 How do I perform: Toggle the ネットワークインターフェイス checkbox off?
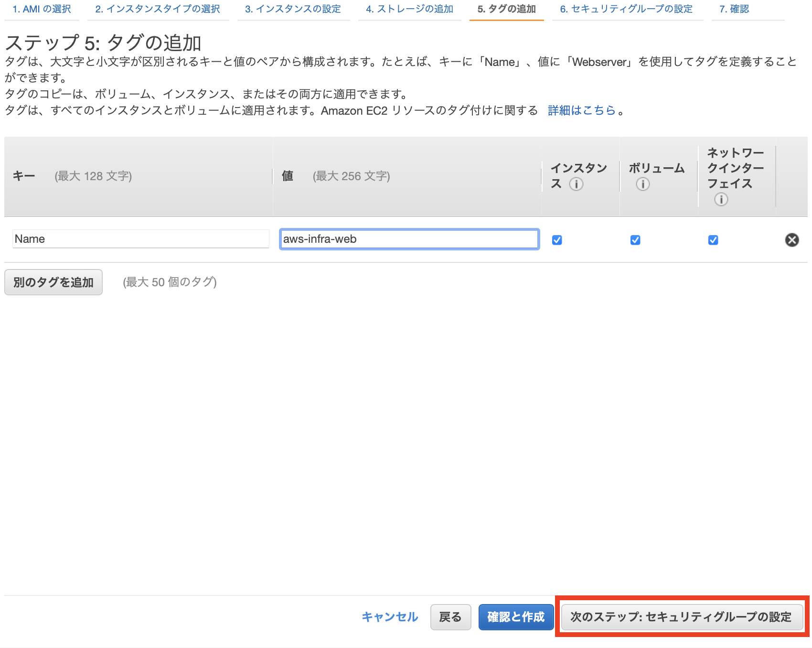[x=713, y=240]
